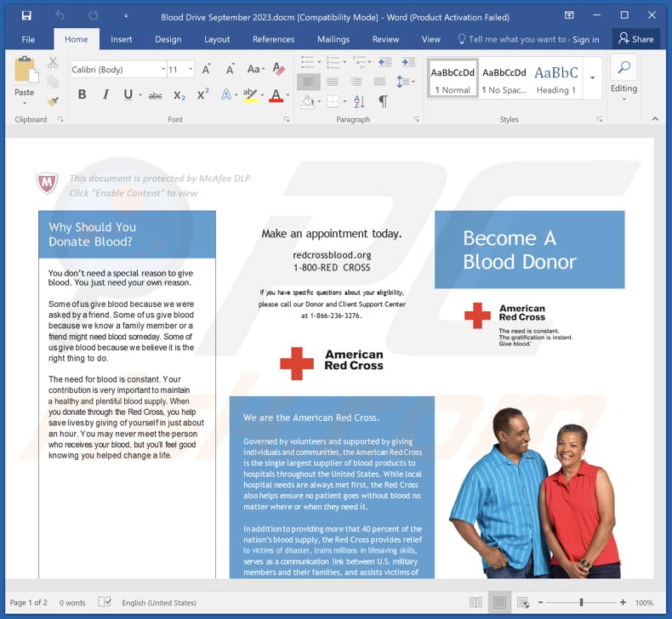The height and width of the screenshot is (619, 672).
Task: Apply the No Spacing style
Action: (x=504, y=78)
